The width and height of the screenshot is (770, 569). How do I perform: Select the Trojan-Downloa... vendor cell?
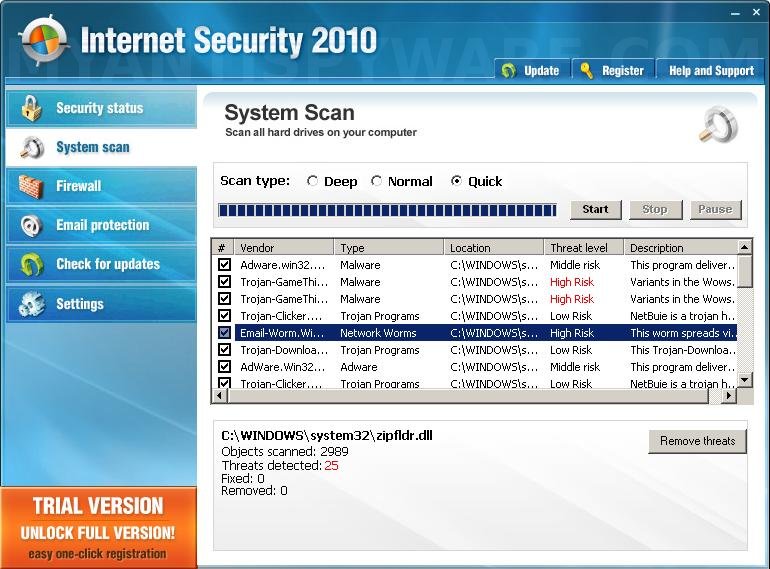click(x=284, y=350)
